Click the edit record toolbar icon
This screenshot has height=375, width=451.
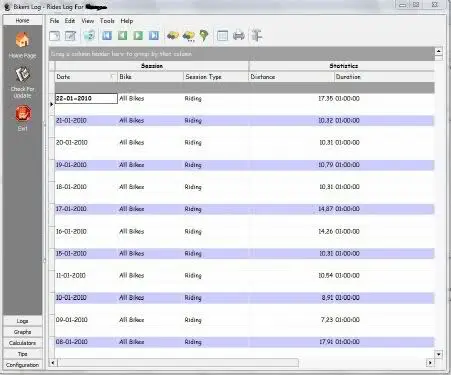point(70,36)
